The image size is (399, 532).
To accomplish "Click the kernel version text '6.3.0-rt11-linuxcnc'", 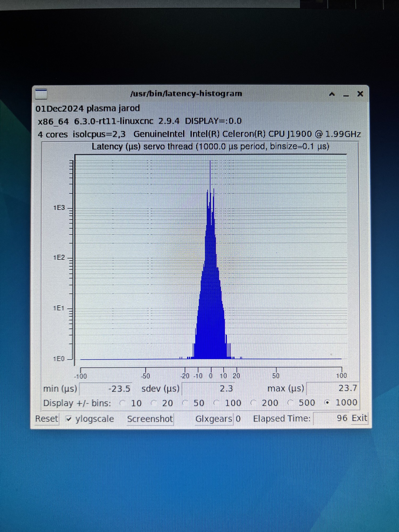I will [x=114, y=121].
